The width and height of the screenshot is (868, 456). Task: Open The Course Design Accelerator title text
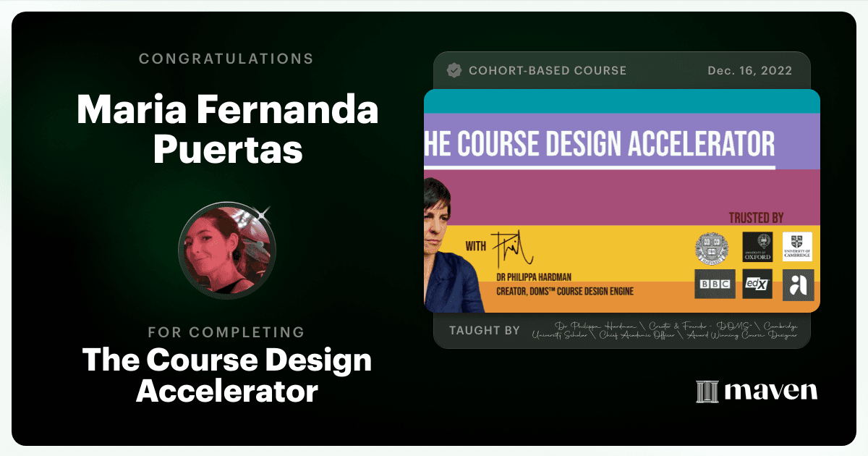tap(227, 375)
